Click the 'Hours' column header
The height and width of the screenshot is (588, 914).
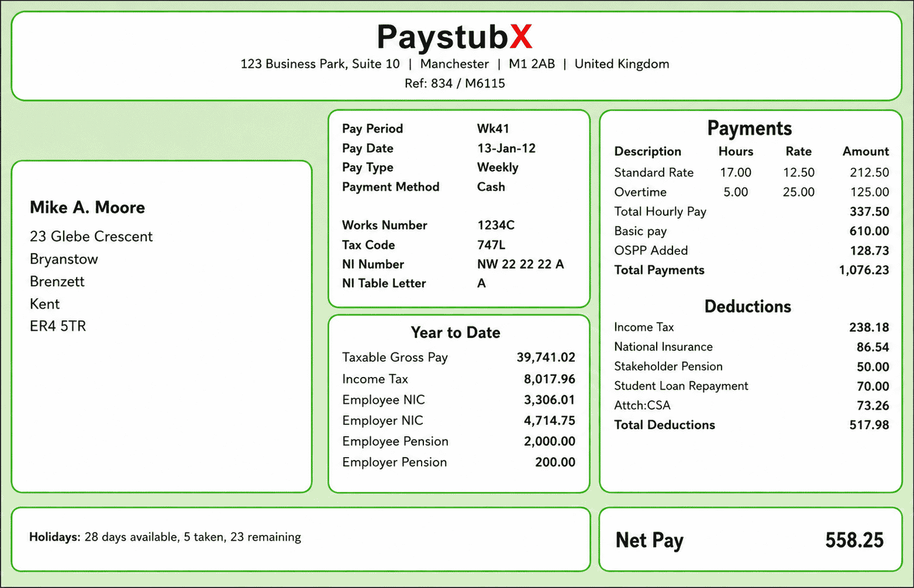pos(736,151)
